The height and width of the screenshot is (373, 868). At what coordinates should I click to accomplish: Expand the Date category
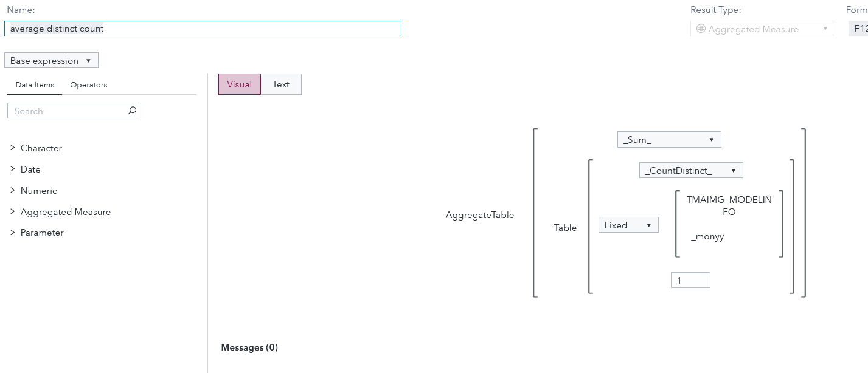13,169
